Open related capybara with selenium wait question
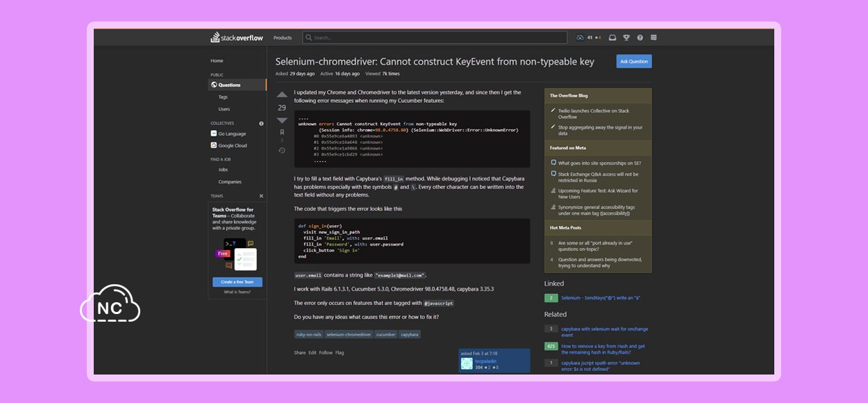This screenshot has width=868, height=403. 604,332
